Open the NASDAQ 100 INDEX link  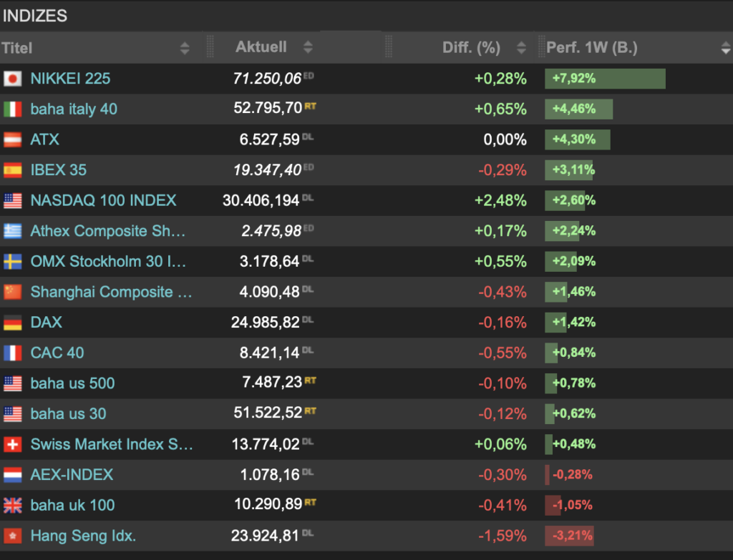103,200
